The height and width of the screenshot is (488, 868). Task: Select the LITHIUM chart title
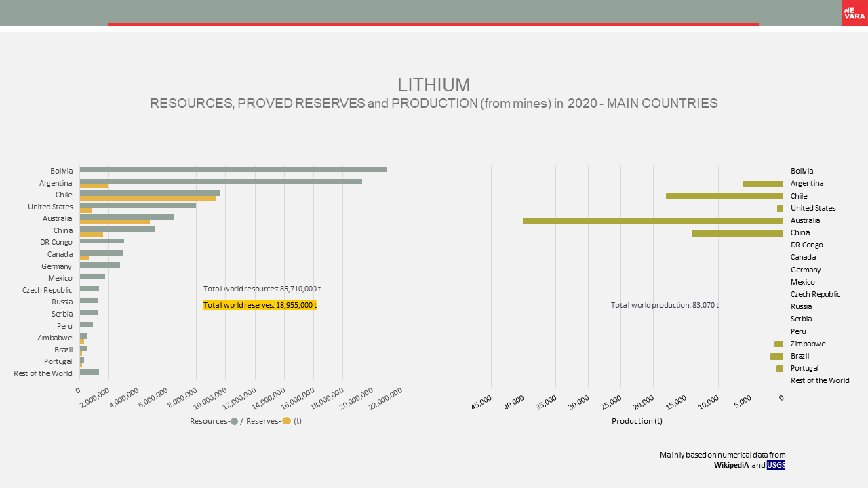coord(433,85)
